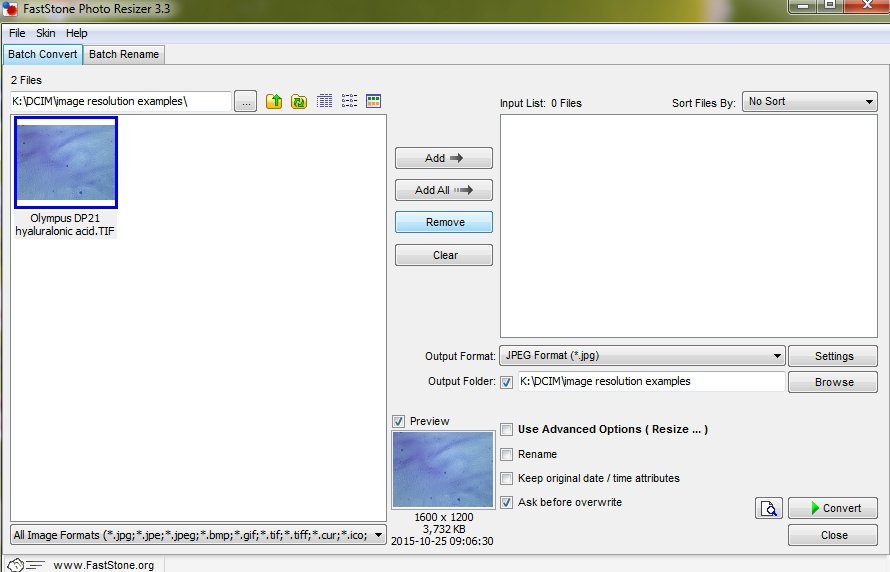Switch file browser to thumbnails view icon

click(x=373, y=101)
